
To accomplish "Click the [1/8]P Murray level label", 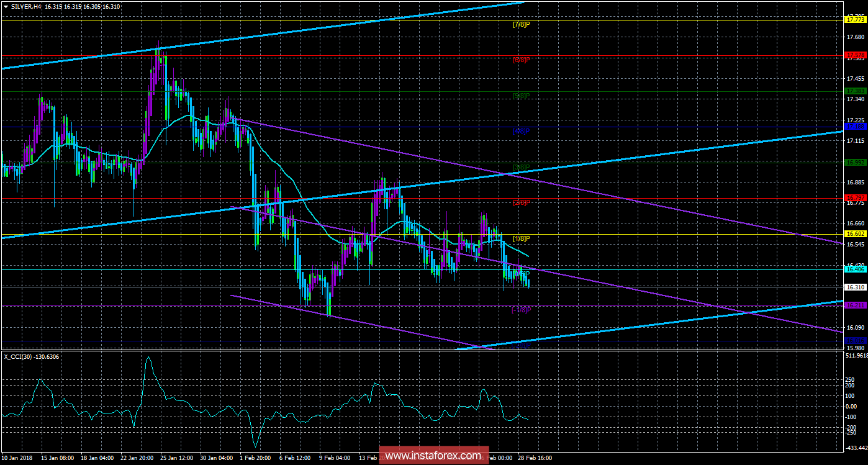I will coord(521,238).
